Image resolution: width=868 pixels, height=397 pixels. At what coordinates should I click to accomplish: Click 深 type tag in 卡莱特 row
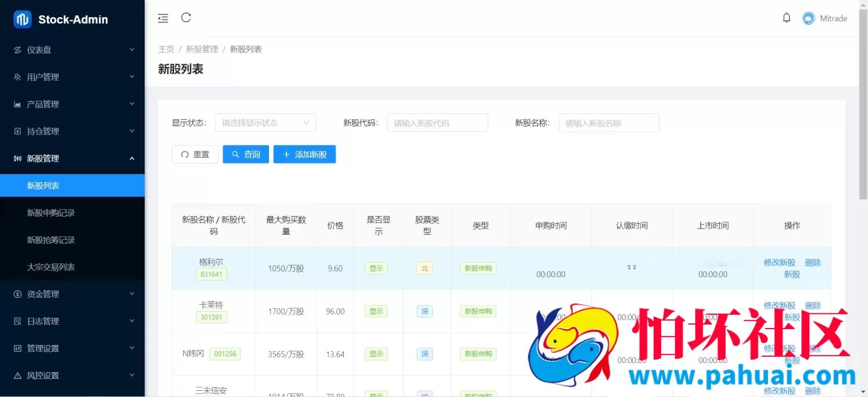pos(425,311)
